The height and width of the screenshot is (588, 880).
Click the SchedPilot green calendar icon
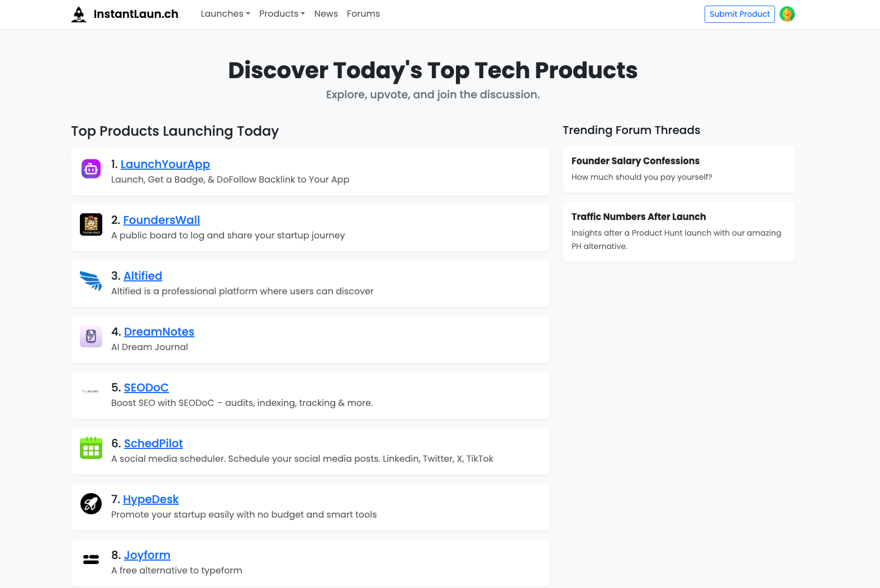(91, 448)
